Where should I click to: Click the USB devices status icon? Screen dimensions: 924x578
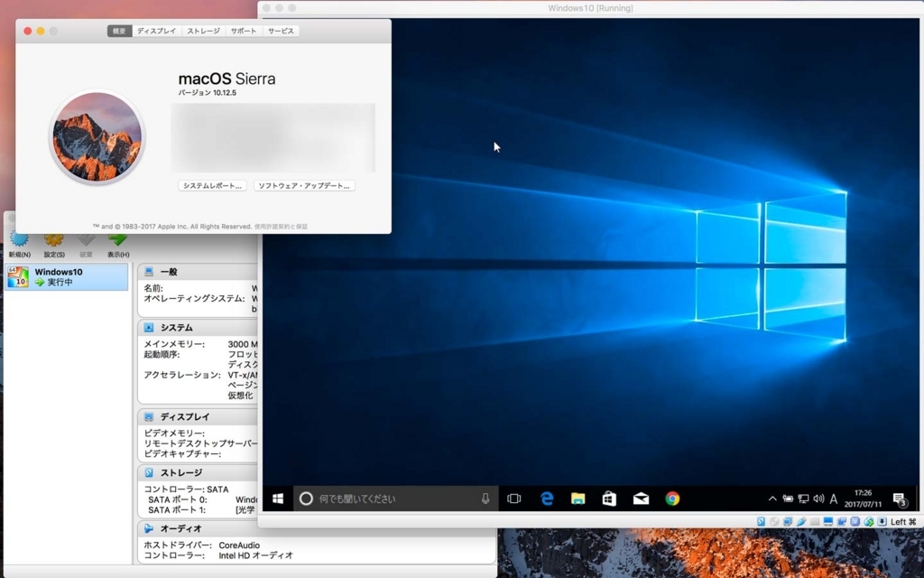point(801,521)
